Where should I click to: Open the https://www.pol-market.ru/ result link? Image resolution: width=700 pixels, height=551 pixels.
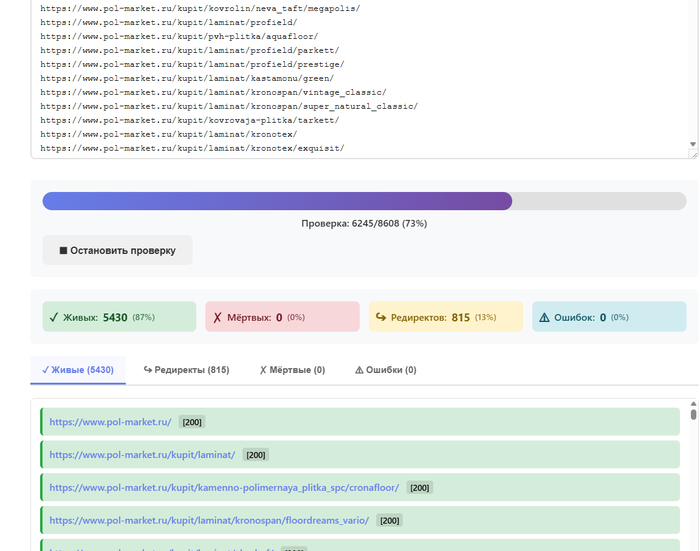coord(110,422)
